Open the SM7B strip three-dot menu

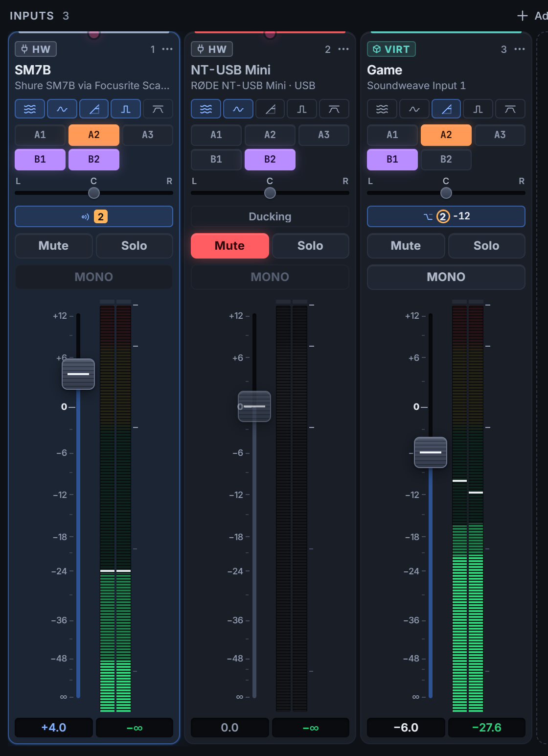pyautogui.click(x=167, y=49)
